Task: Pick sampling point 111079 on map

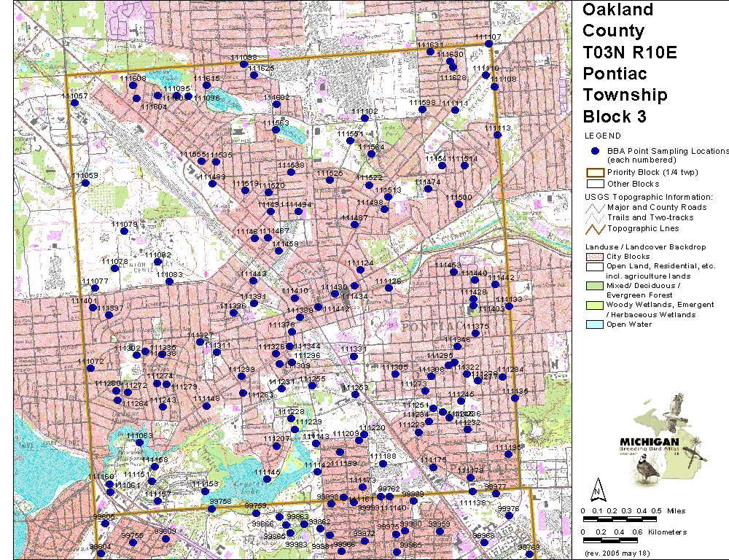Action: [124, 231]
